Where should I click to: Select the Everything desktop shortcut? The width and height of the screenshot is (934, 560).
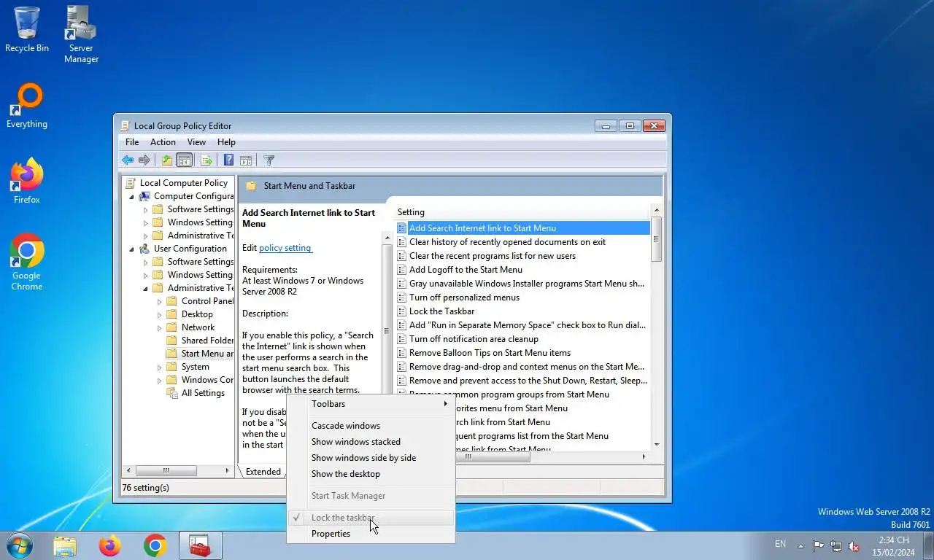[x=27, y=106]
